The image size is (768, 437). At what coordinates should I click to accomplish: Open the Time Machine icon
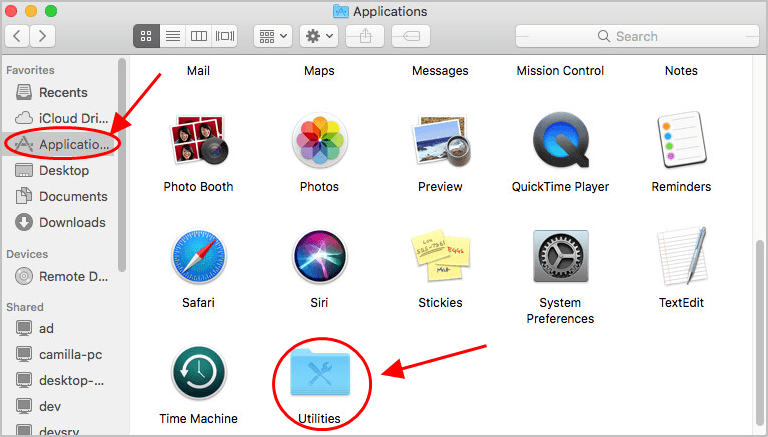point(198,373)
